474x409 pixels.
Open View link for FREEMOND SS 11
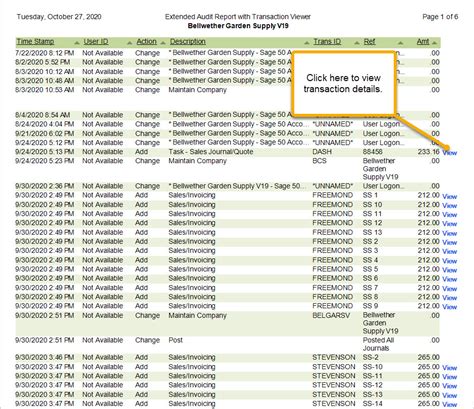[449, 215]
